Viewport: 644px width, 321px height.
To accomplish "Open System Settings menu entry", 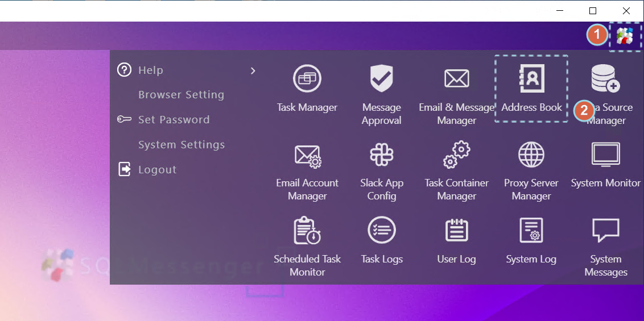I will [181, 145].
